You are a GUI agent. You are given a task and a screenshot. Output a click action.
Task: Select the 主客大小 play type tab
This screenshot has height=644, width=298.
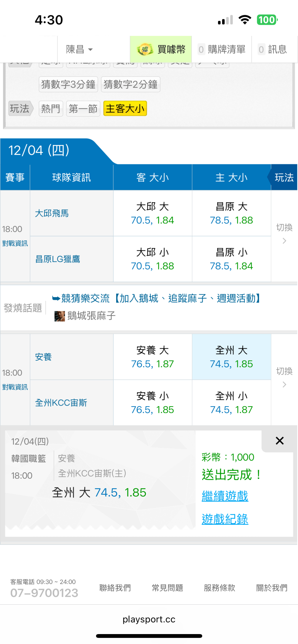coord(125,109)
